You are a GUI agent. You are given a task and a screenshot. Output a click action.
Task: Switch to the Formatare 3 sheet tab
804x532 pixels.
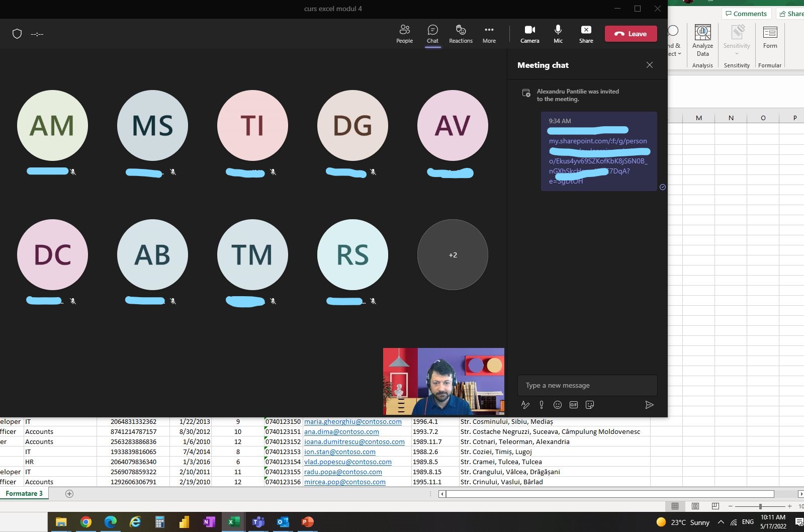(x=24, y=494)
